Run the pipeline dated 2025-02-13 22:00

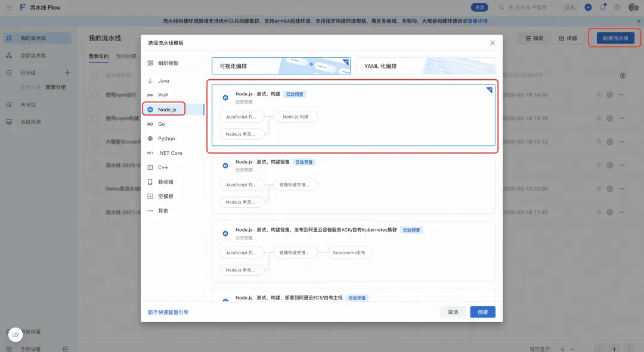610,189
